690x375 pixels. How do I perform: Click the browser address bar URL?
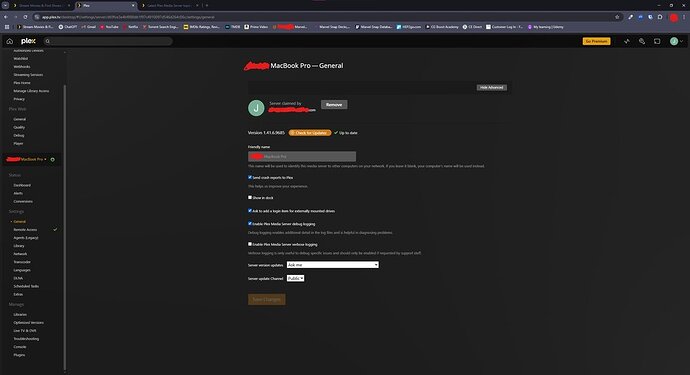[x=128, y=17]
